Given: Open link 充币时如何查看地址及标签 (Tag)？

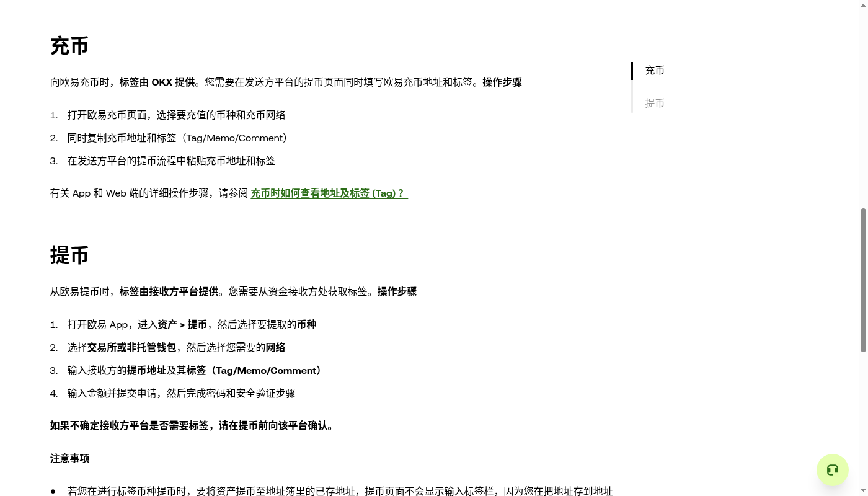Looking at the screenshot, I should click(329, 193).
